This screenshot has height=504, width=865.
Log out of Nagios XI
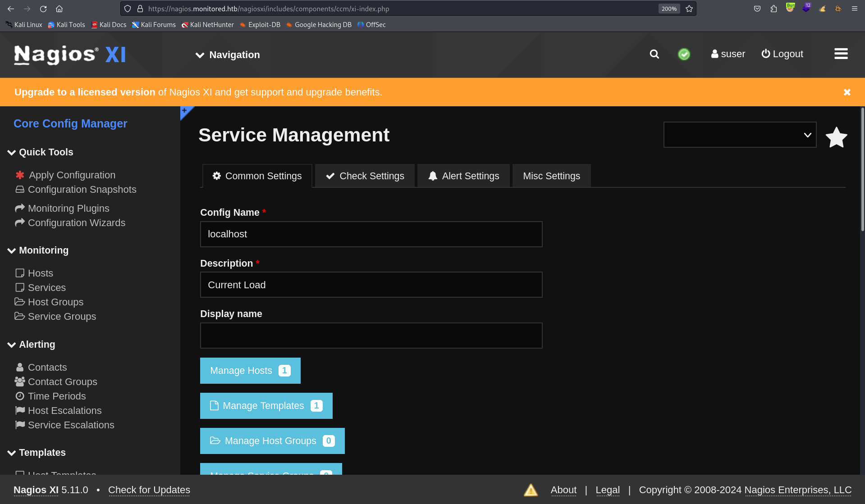coord(783,54)
